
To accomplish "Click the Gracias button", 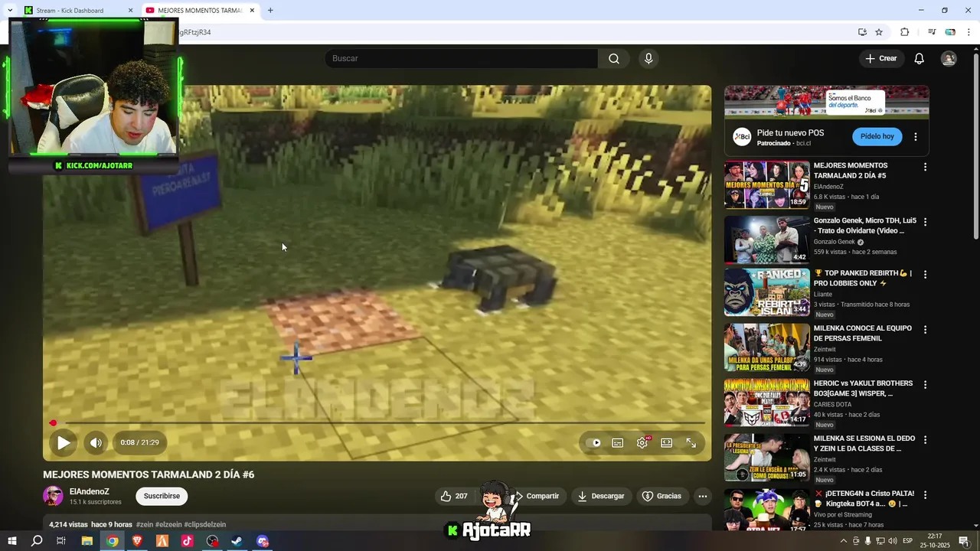I will pyautogui.click(x=662, y=496).
